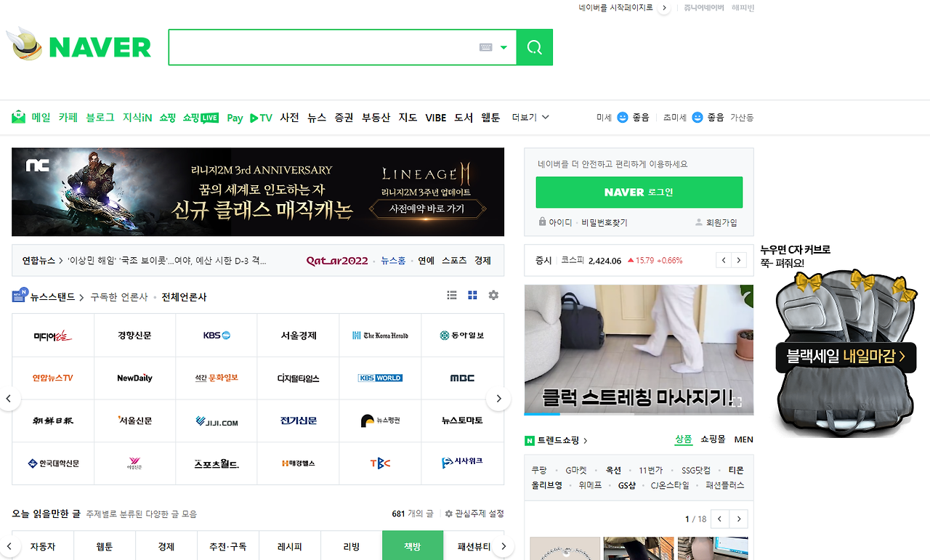Open newsstand settings via the gear icon

coord(493,295)
